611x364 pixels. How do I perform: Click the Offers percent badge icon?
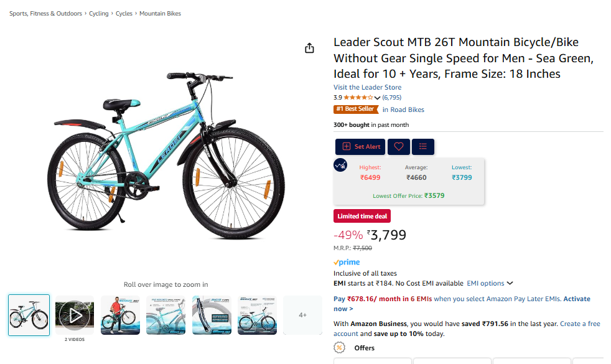point(339,348)
